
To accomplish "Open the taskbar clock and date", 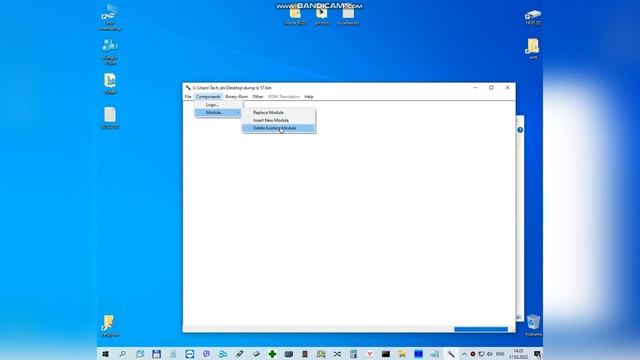I will click(518, 354).
